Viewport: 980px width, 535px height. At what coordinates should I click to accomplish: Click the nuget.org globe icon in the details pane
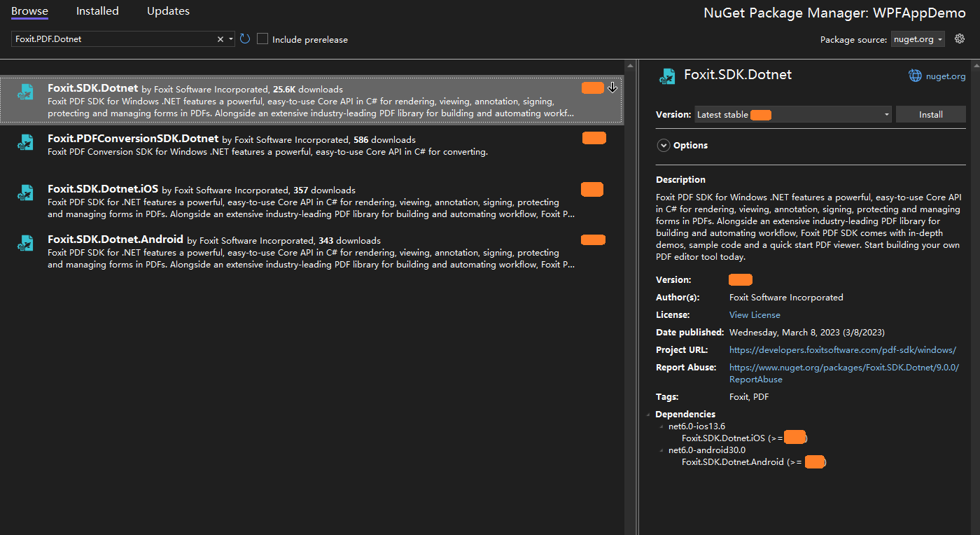point(915,76)
